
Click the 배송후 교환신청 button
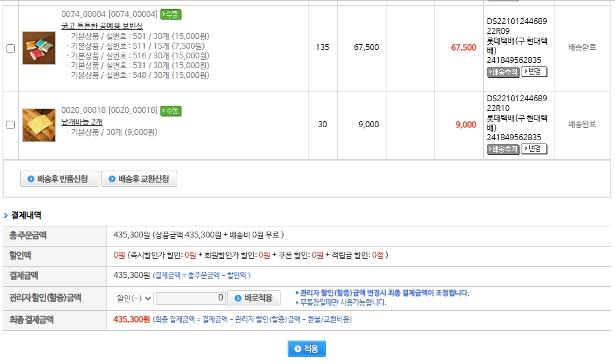(x=139, y=179)
